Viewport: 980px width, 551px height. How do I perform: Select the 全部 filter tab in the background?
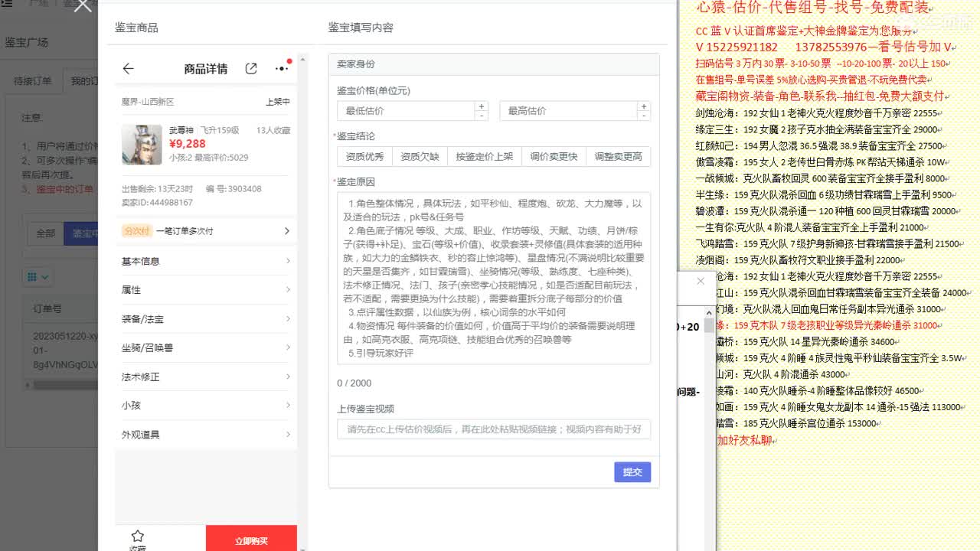pyautogui.click(x=45, y=233)
